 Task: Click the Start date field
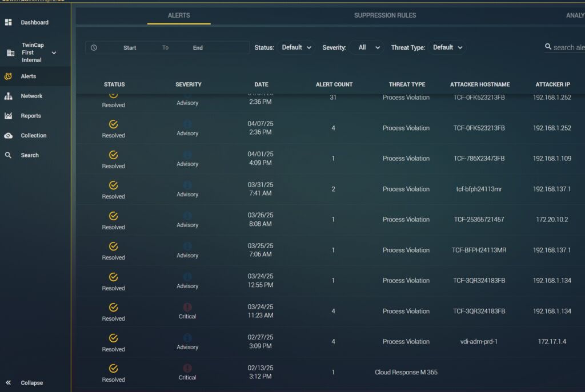click(130, 48)
